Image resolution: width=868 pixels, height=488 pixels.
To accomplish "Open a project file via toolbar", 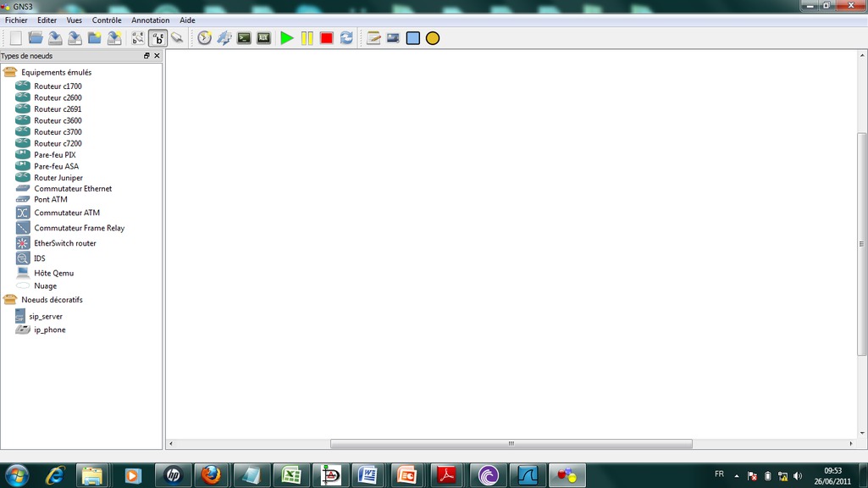I will click(x=36, y=38).
